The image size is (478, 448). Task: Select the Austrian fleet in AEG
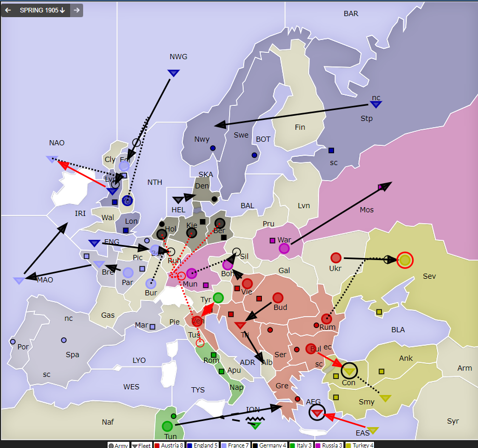coord(317,413)
